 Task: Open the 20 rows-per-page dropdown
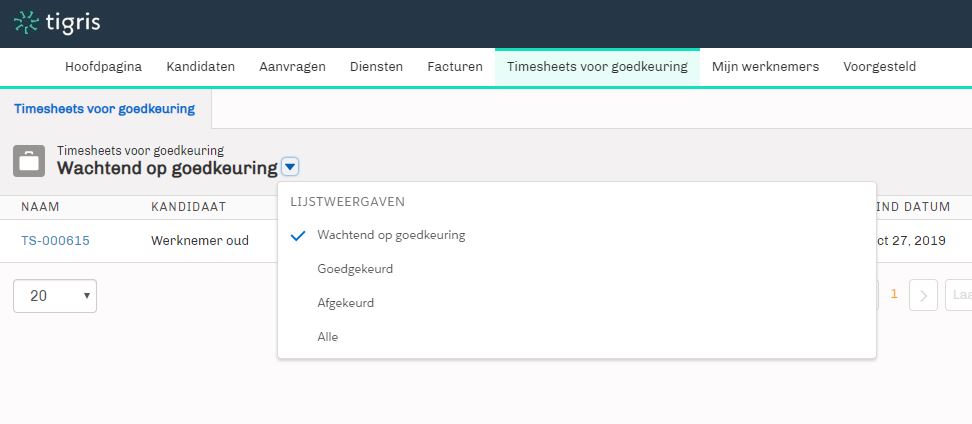55,296
